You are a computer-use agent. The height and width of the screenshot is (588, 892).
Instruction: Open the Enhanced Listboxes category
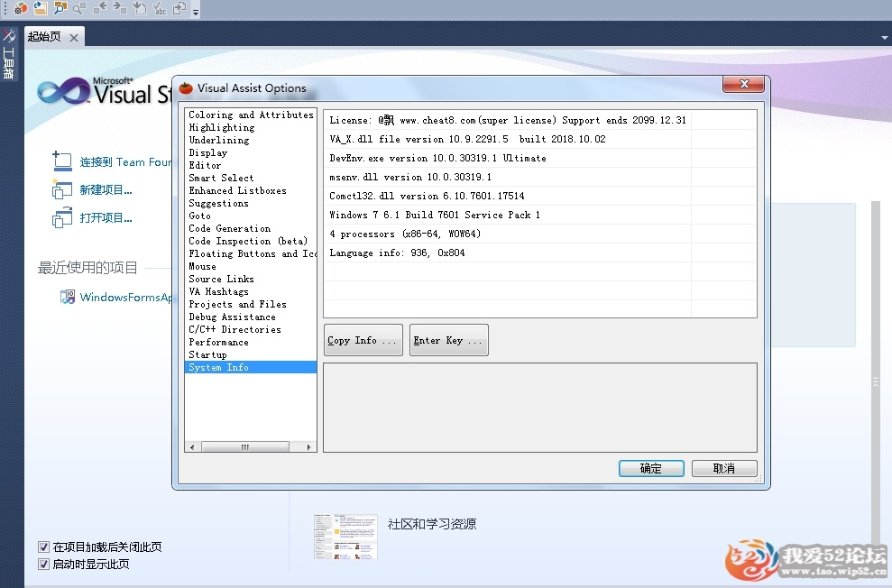coord(251,190)
